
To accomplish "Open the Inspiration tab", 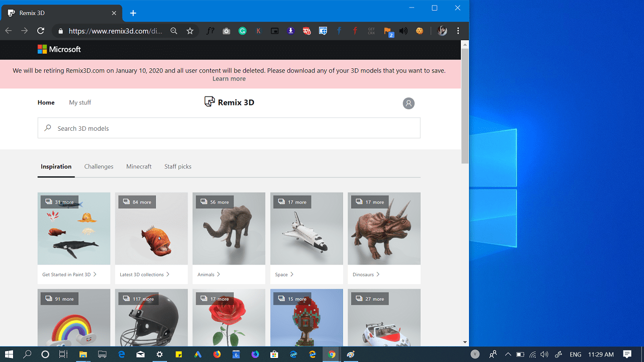I will 56,166.
